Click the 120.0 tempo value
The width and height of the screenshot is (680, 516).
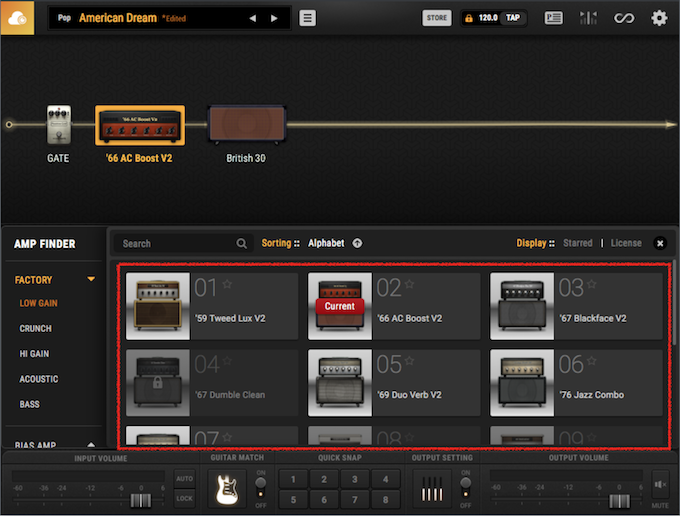pyautogui.click(x=488, y=18)
